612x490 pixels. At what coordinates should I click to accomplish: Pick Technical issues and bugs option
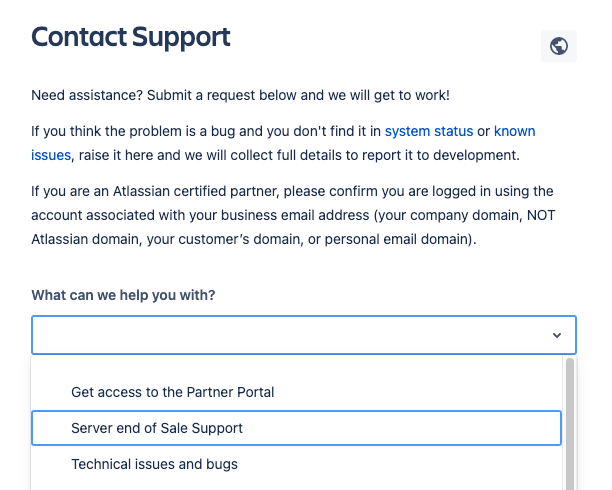[x=296, y=464]
